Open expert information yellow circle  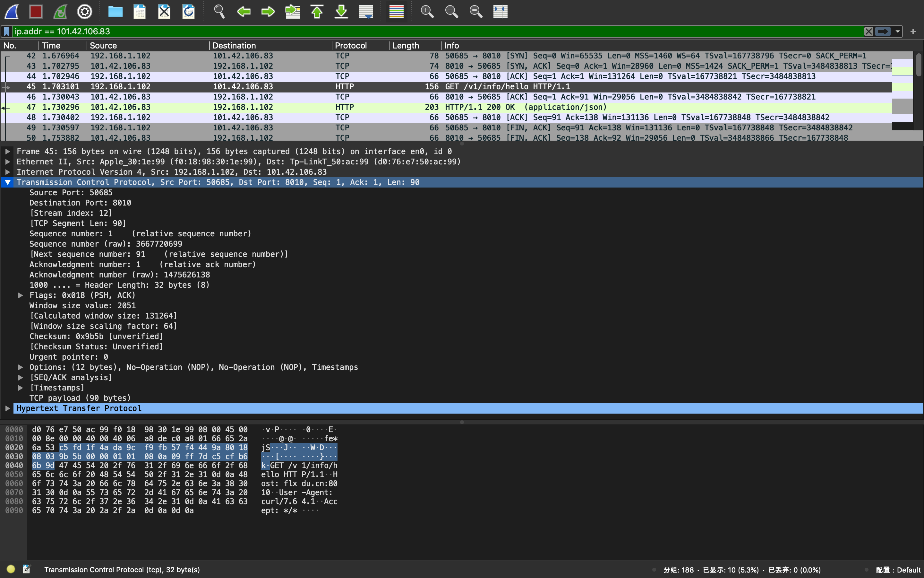(x=11, y=569)
